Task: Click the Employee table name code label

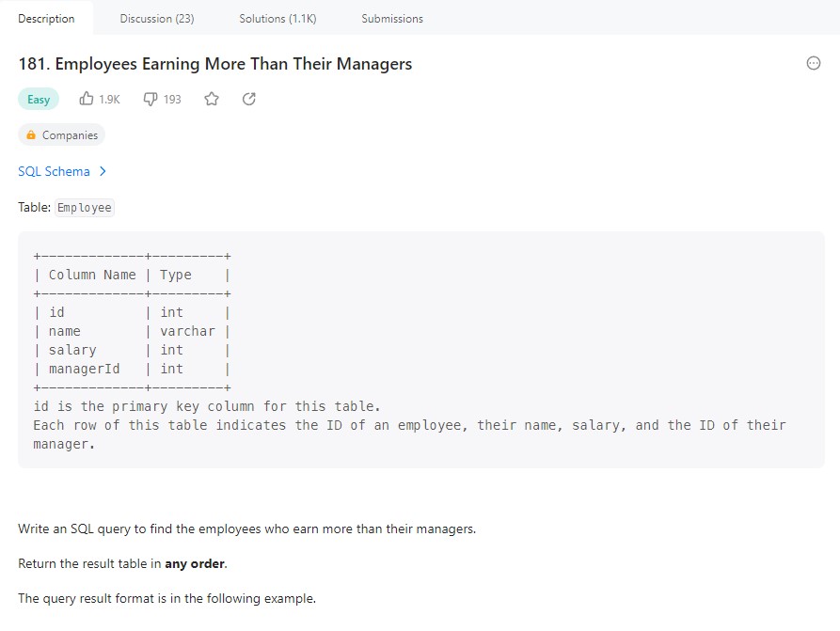Action: pyautogui.click(x=84, y=208)
